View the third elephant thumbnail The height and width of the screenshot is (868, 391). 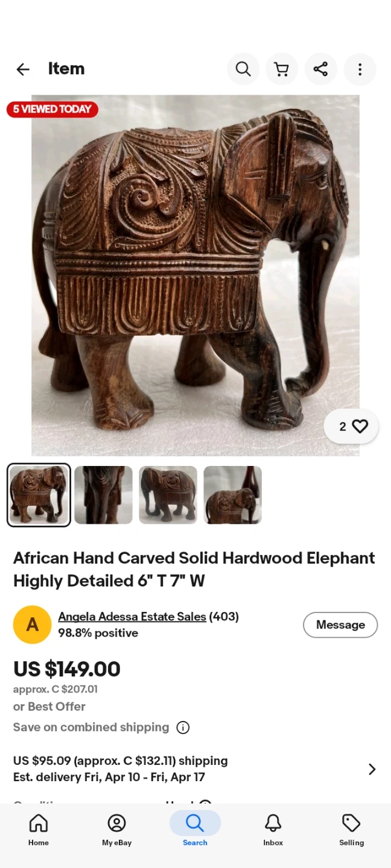[168, 495]
